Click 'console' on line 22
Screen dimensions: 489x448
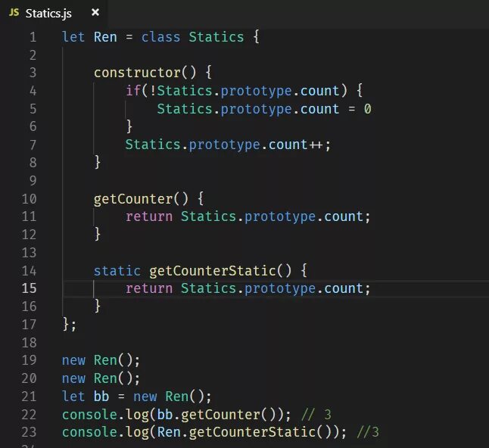pyautogui.click(x=89, y=415)
